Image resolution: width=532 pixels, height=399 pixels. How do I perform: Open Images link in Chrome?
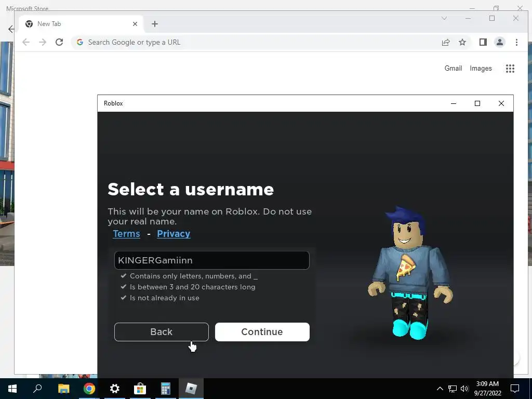[481, 68]
